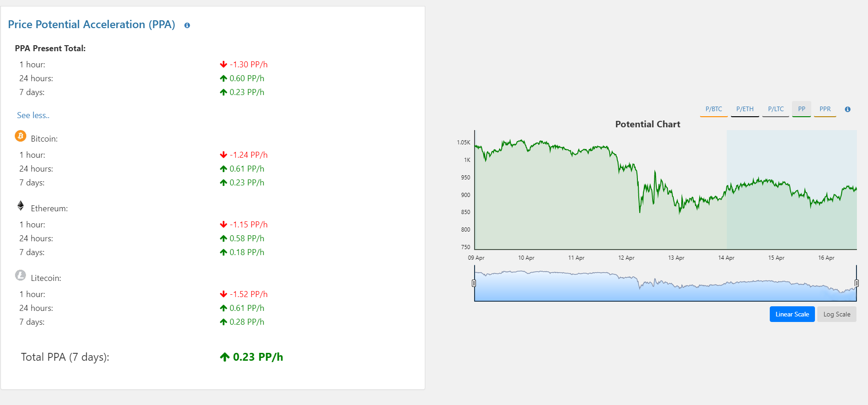Switch chart to Log Scale
868x405 pixels.
tap(837, 315)
